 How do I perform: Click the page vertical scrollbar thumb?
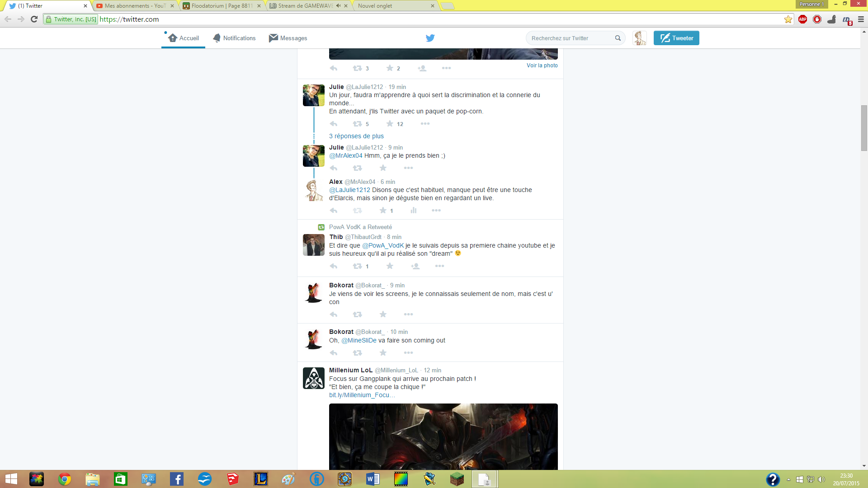pos(864,128)
